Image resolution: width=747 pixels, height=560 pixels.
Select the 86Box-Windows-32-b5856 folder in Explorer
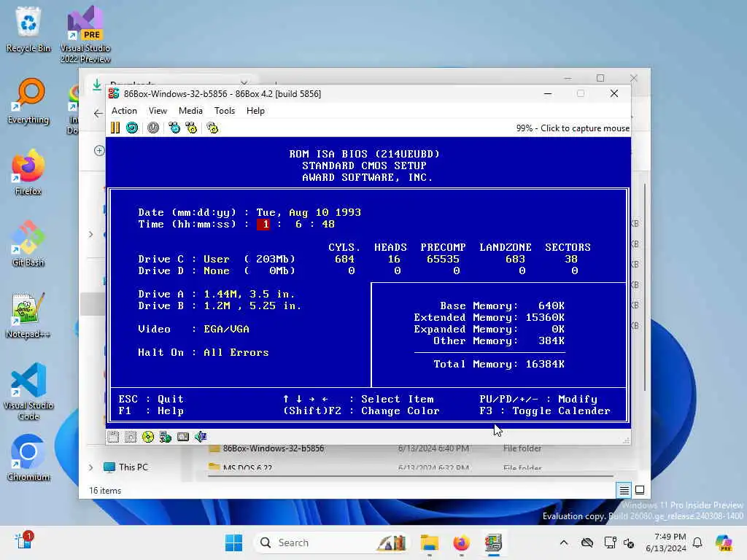[274, 448]
